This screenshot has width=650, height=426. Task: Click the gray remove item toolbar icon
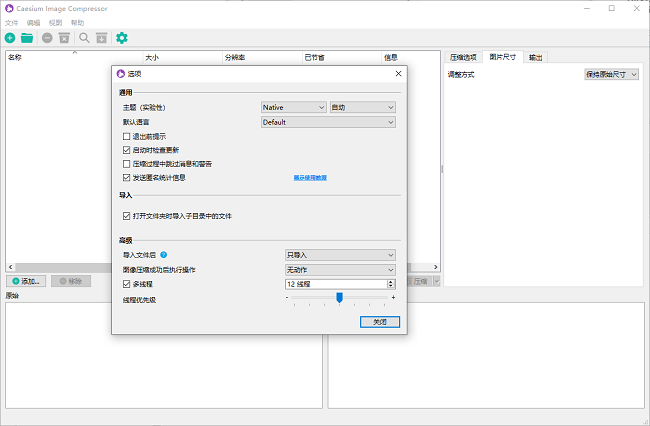47,38
